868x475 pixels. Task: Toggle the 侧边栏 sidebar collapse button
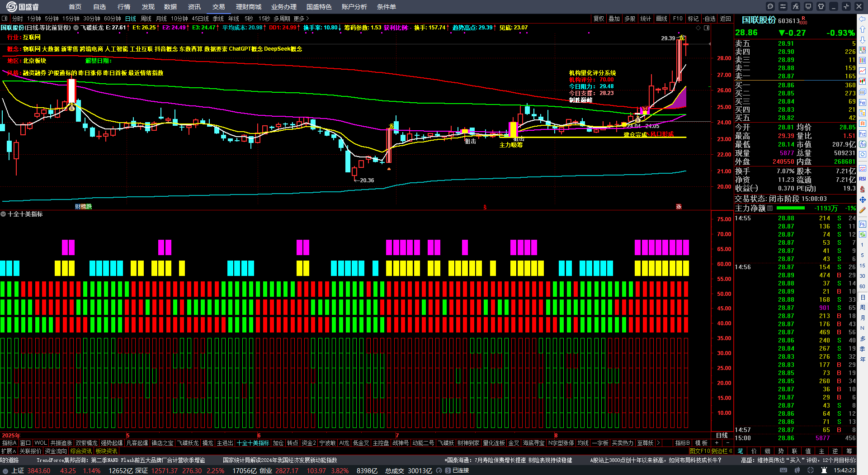pyautogui.click(x=722, y=451)
